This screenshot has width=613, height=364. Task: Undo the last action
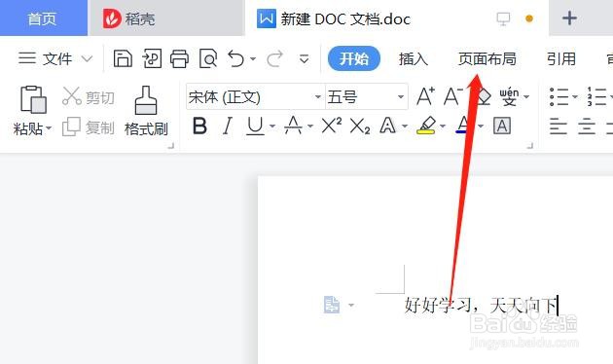pos(236,59)
